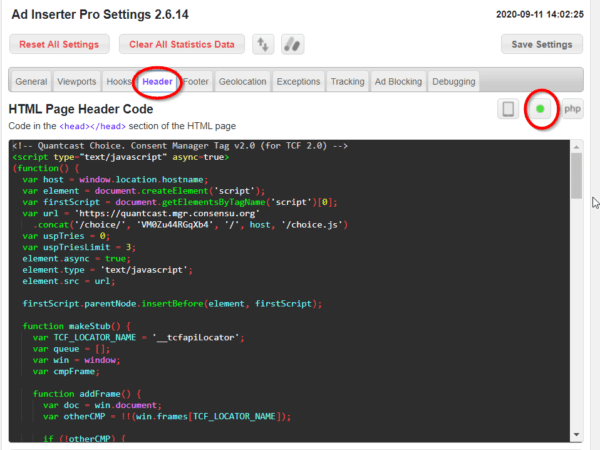Open the Tracking tab
The height and width of the screenshot is (450, 600).
tap(347, 82)
